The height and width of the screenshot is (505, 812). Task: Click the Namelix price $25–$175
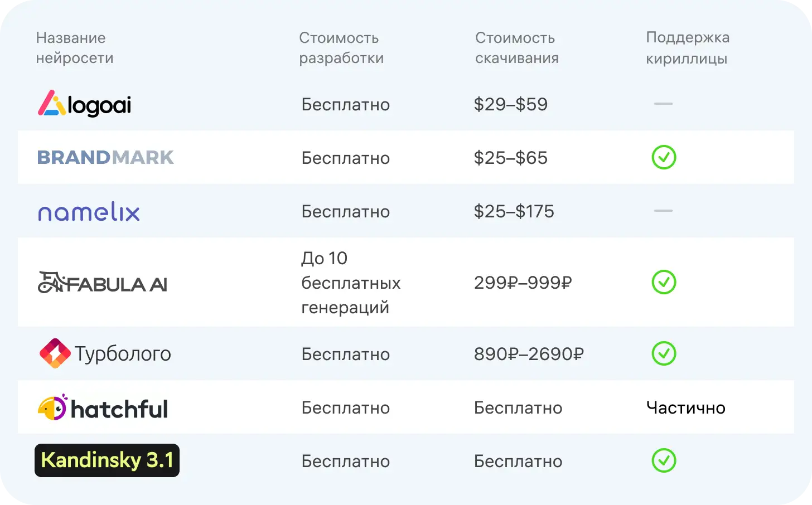pyautogui.click(x=514, y=211)
